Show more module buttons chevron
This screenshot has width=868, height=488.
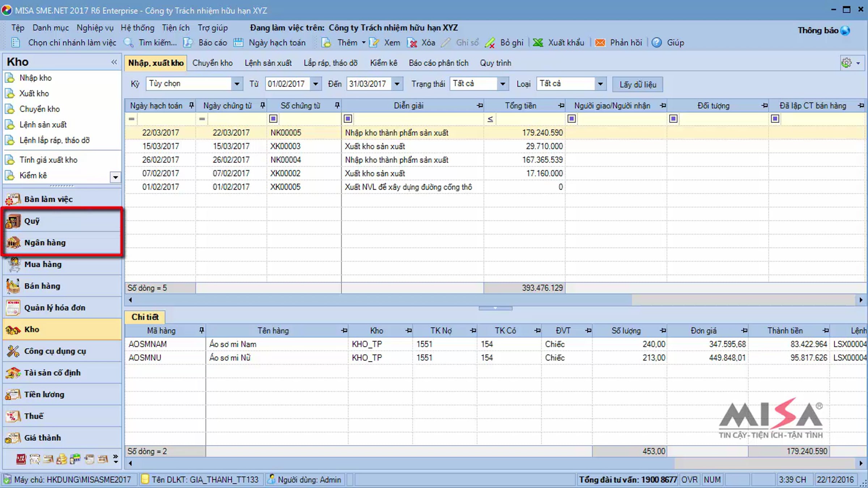coord(115,459)
